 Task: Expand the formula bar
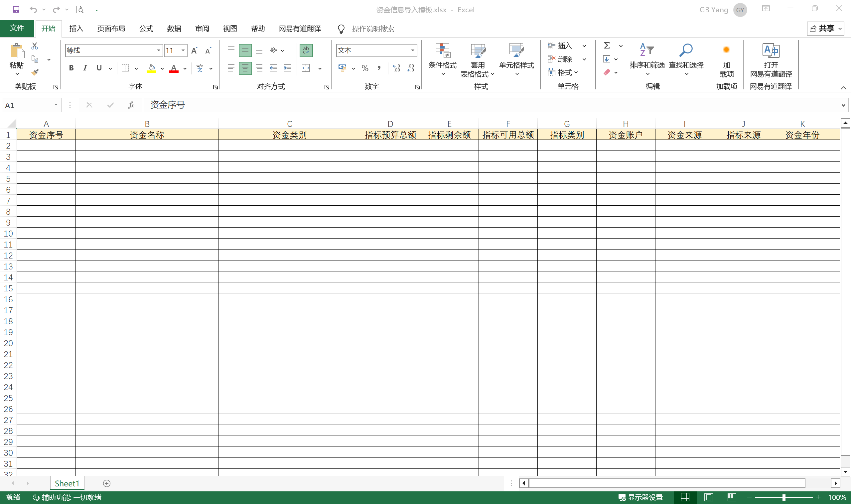(843, 105)
